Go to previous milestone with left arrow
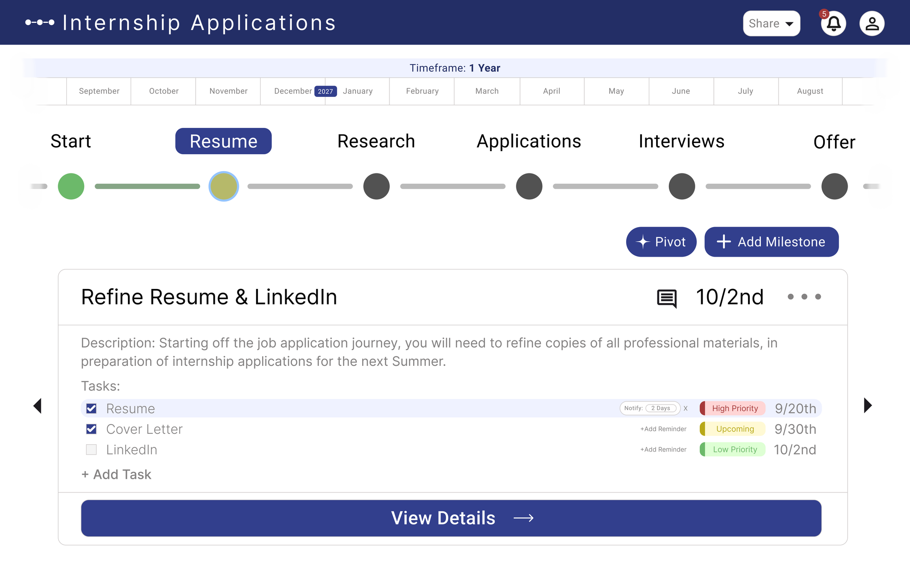Screen dimensions: 910x588 pyautogui.click(x=38, y=406)
